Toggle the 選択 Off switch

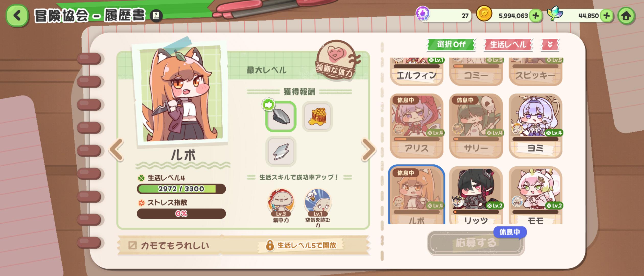(x=451, y=44)
